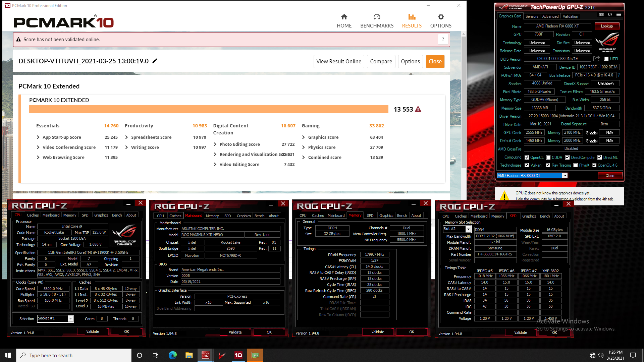This screenshot has height=362, width=644.
Task: Click the orange Close button in PCMark
Action: click(x=435, y=61)
